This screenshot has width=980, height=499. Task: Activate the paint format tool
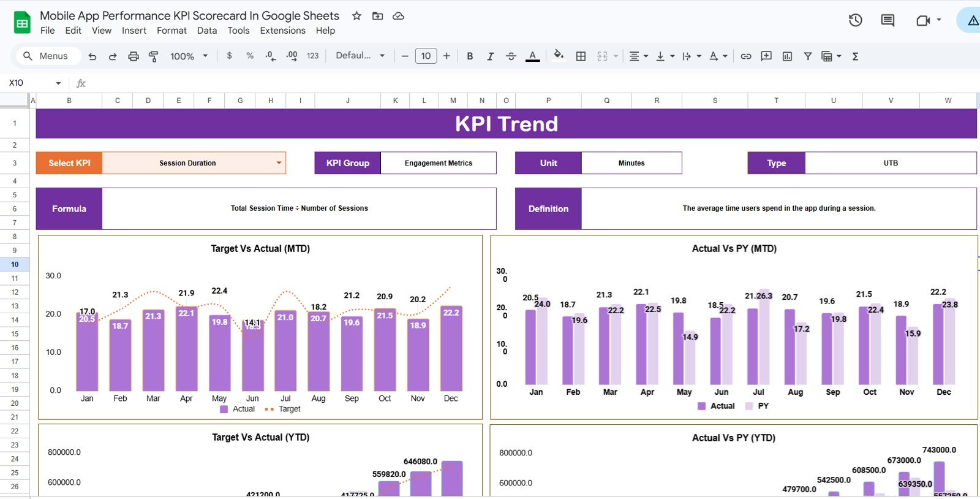[154, 56]
